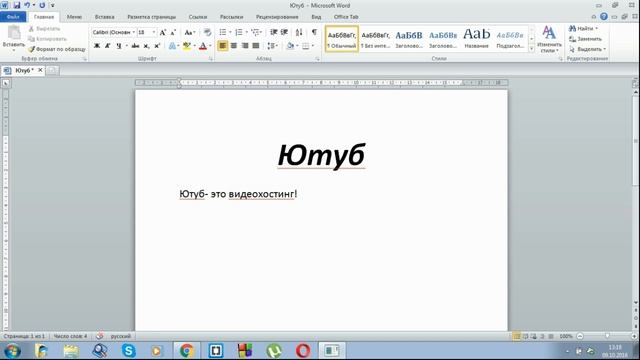
Task: Click the Ютуб document tab
Action: [x=23, y=70]
